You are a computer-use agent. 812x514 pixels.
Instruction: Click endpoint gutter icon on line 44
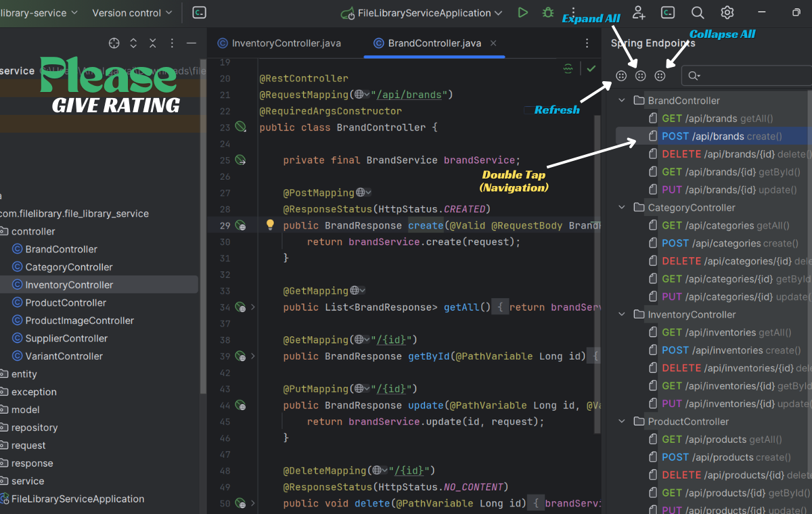click(240, 406)
